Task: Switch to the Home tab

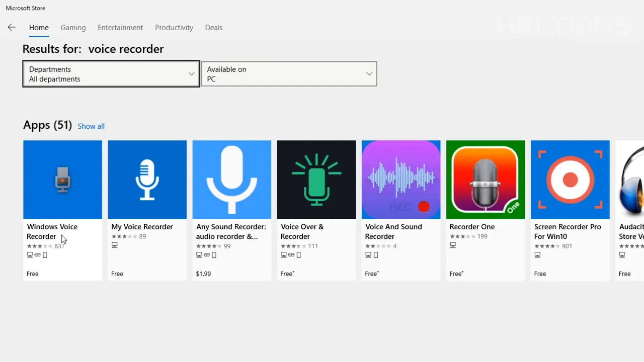Action: click(39, 28)
